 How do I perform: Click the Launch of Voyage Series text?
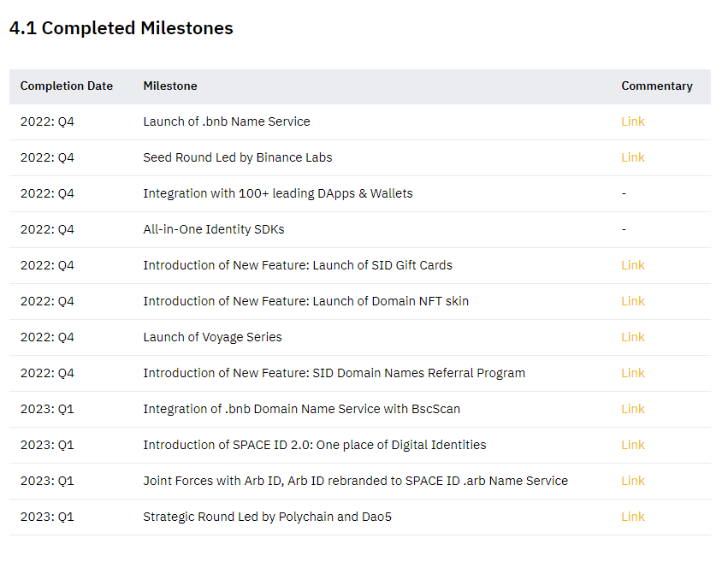212,337
